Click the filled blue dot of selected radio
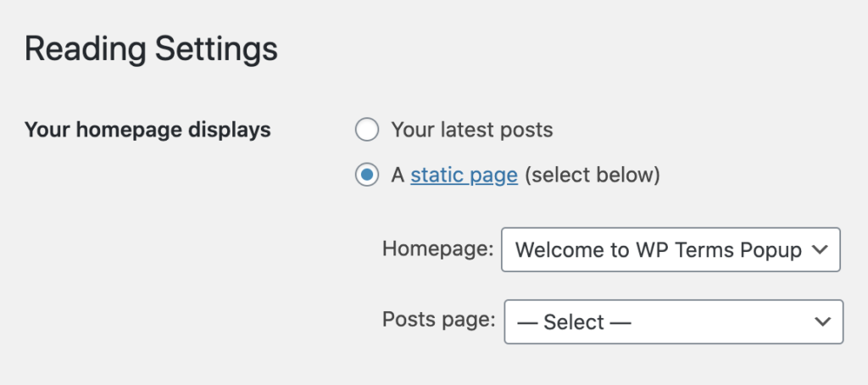The width and height of the screenshot is (868, 385). pyautogui.click(x=367, y=176)
